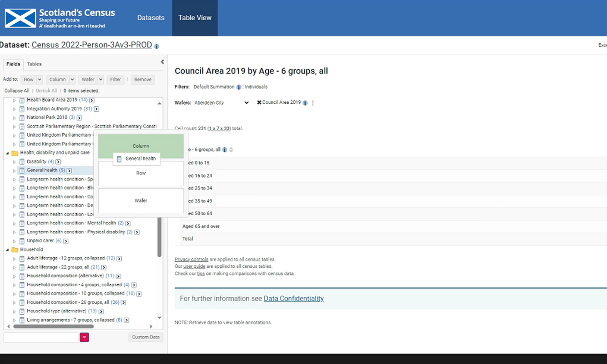The image size is (607, 364).
Task: Click the arrow box next to Disability
Action: pyautogui.click(x=58, y=162)
